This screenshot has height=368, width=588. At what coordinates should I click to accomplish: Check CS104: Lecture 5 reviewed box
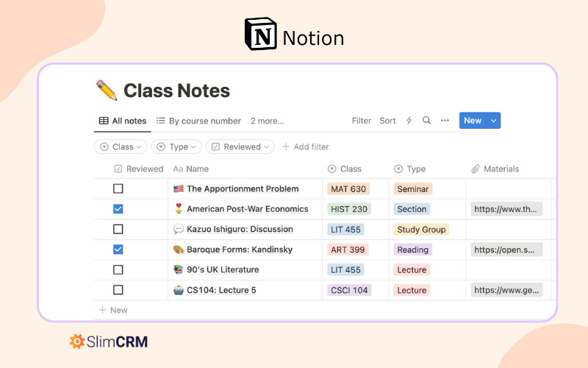coord(118,290)
